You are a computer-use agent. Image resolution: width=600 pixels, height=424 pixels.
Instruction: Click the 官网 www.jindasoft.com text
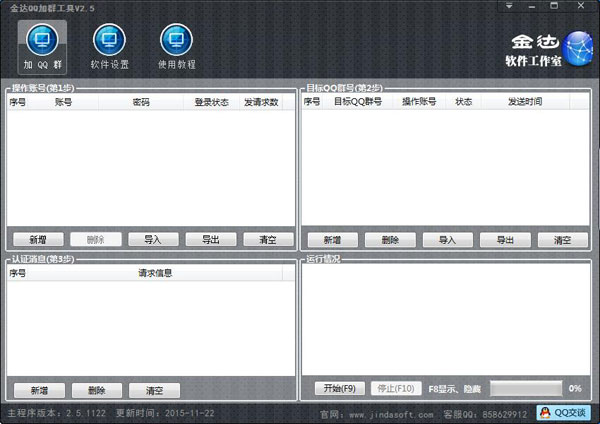coord(377,414)
